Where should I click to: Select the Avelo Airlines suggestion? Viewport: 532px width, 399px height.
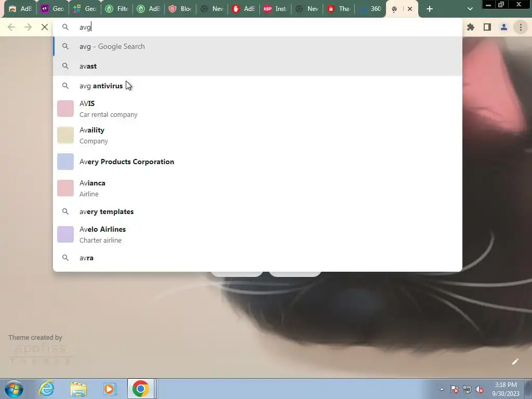258,234
